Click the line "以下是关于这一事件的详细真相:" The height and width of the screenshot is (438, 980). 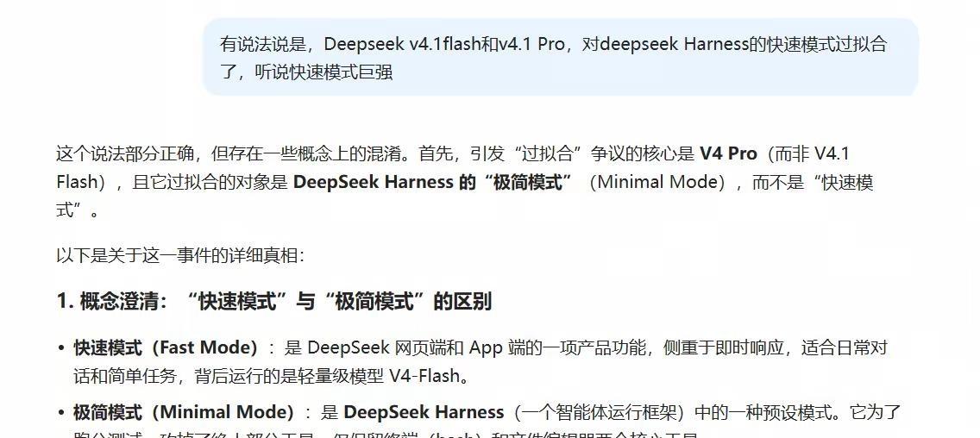pos(180,256)
